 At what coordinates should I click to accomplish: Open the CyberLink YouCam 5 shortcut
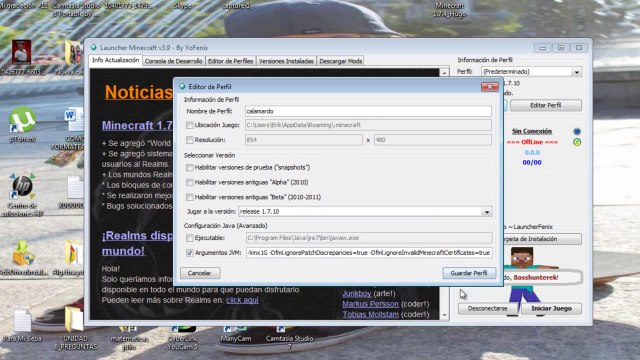[183, 329]
